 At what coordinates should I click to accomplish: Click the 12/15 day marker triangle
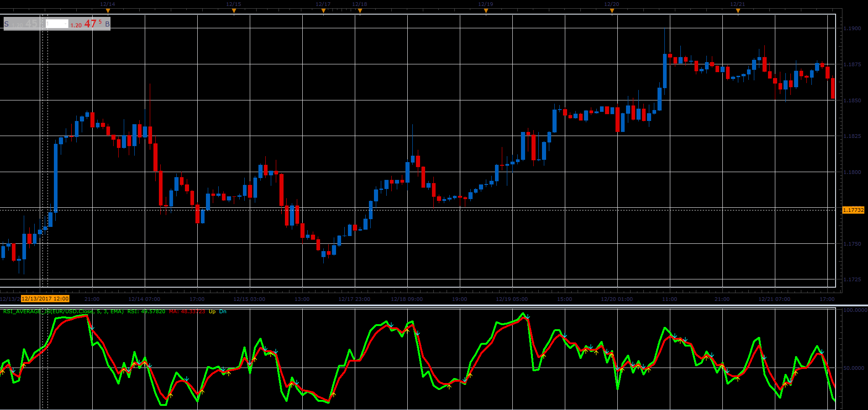click(234, 11)
